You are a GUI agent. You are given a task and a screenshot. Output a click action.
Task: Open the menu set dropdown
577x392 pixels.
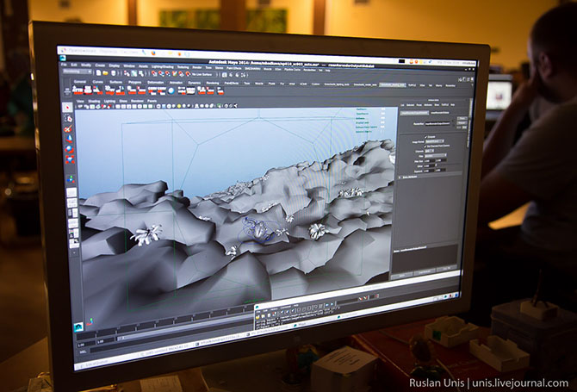(x=74, y=72)
